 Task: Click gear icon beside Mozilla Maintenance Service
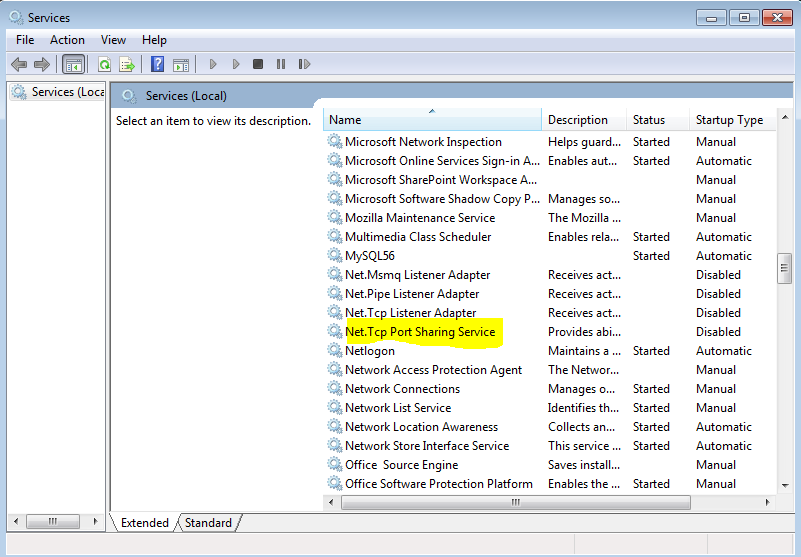[x=335, y=217]
